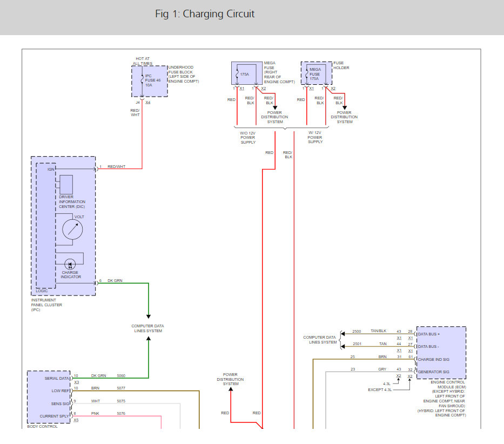Select the 'UNDERHOOD FUSE BLOCK' description text
This screenshot has width=504, height=444.
tap(184, 74)
